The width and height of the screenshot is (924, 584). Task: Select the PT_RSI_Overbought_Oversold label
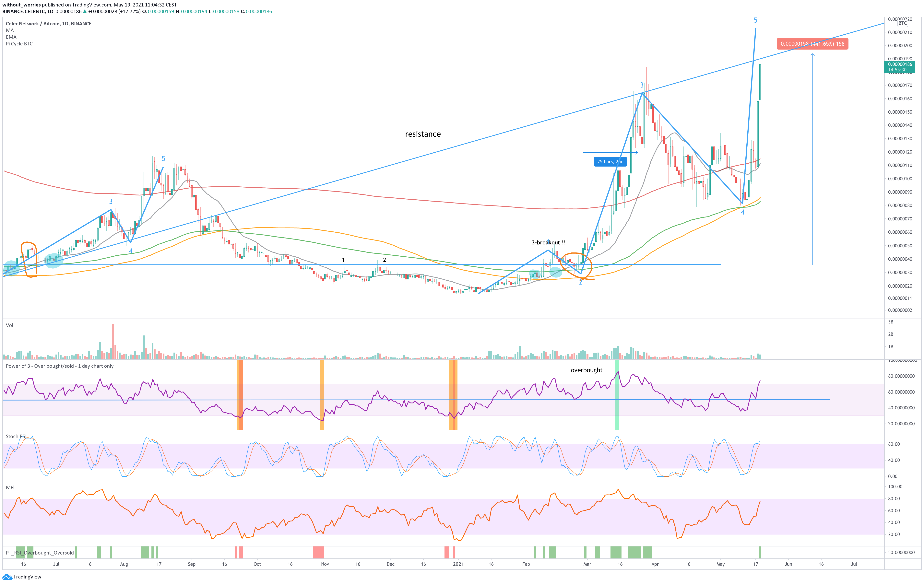point(40,553)
